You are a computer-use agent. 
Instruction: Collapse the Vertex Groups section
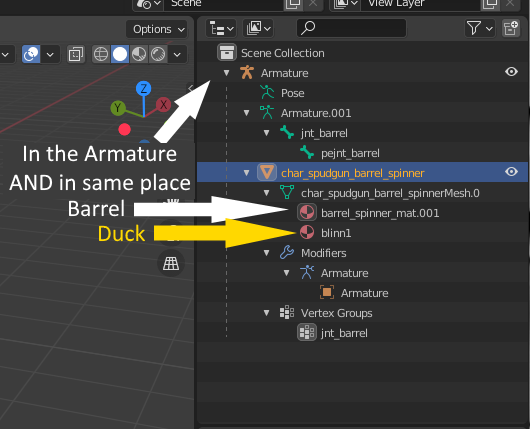pyautogui.click(x=266, y=313)
